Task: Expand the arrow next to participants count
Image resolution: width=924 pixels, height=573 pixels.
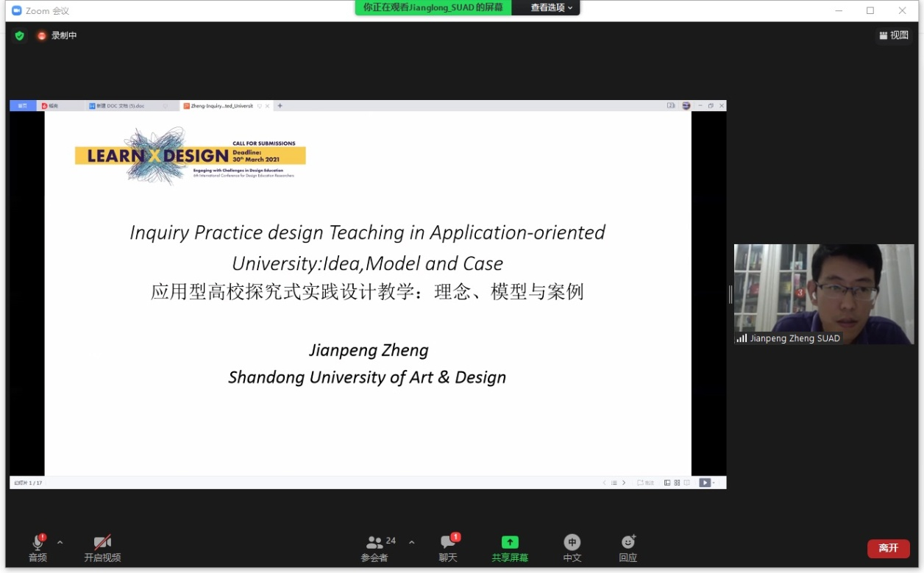Action: point(411,542)
